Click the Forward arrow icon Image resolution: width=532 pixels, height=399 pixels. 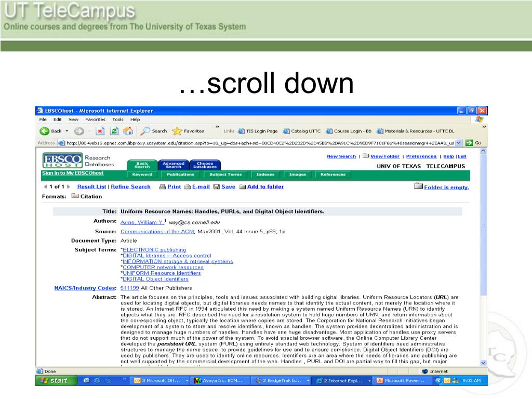coord(79,131)
